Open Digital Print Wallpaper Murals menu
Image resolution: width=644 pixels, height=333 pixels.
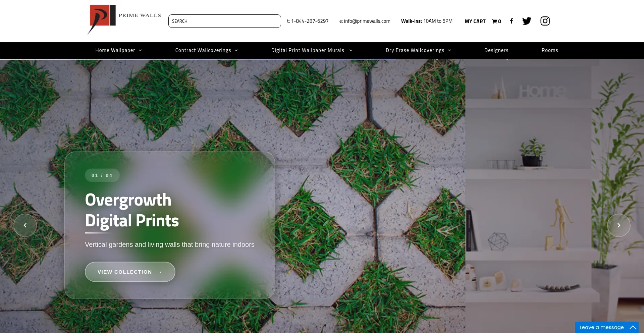click(x=312, y=50)
